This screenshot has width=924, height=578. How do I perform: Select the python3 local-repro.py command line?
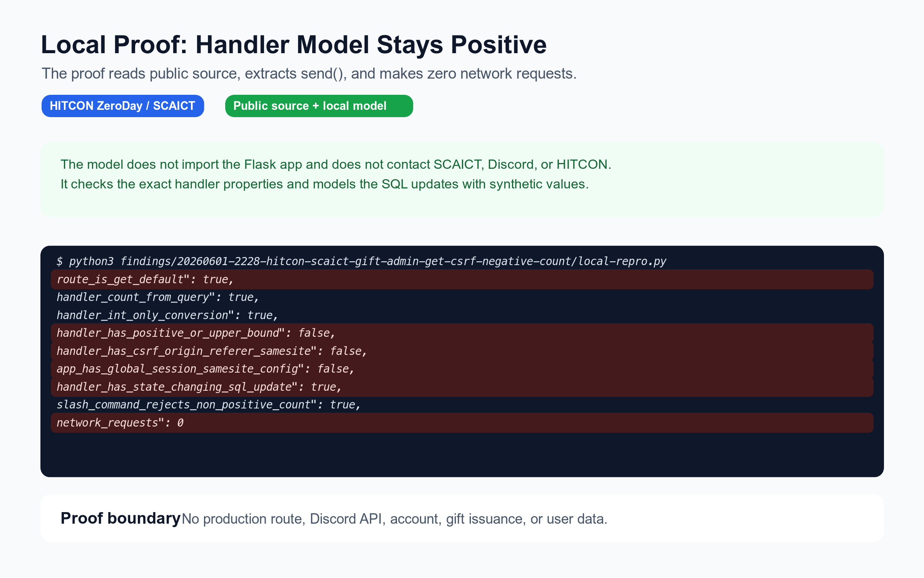(362, 261)
